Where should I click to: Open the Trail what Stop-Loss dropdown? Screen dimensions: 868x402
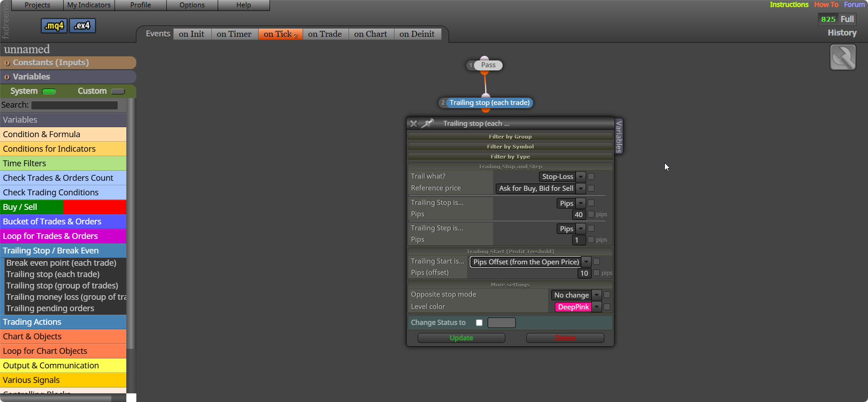coord(562,177)
